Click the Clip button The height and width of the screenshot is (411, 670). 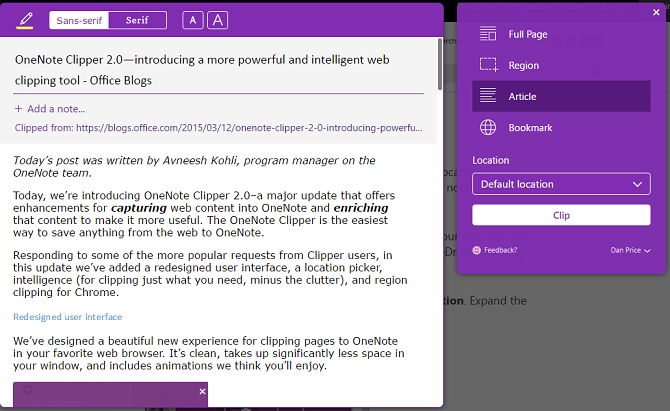coord(561,215)
